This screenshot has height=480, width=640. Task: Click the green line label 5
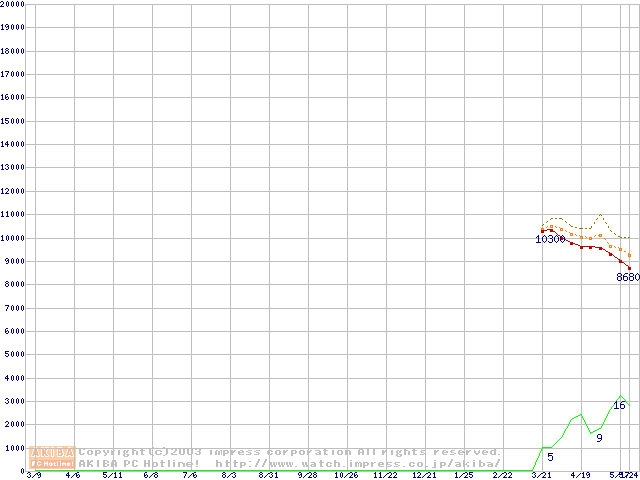[550, 457]
